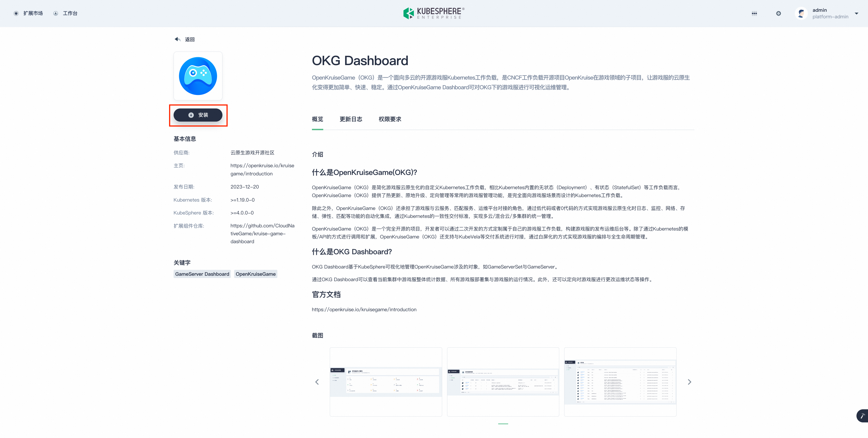The image size is (868, 438).
Task: Click the 关键字 section heading
Action: click(x=182, y=262)
